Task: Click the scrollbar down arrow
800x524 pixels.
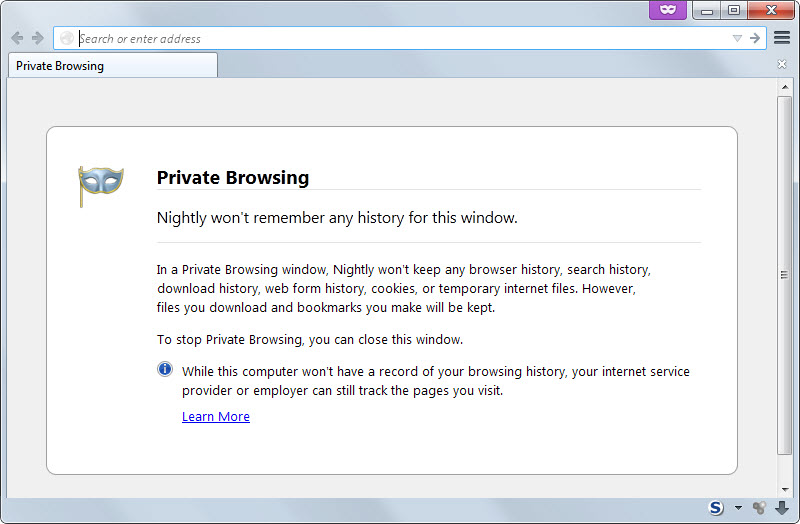Action: click(785, 490)
